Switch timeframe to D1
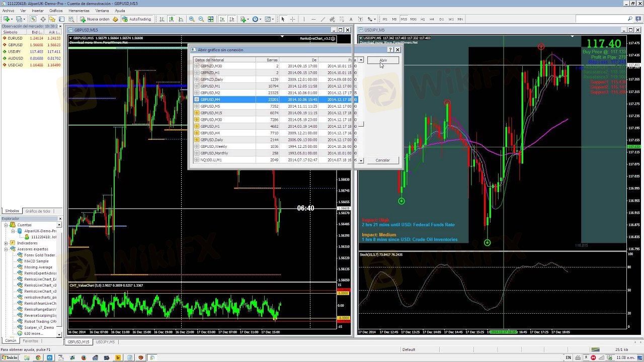Image resolution: width=644 pixels, height=362 pixels. click(x=441, y=19)
